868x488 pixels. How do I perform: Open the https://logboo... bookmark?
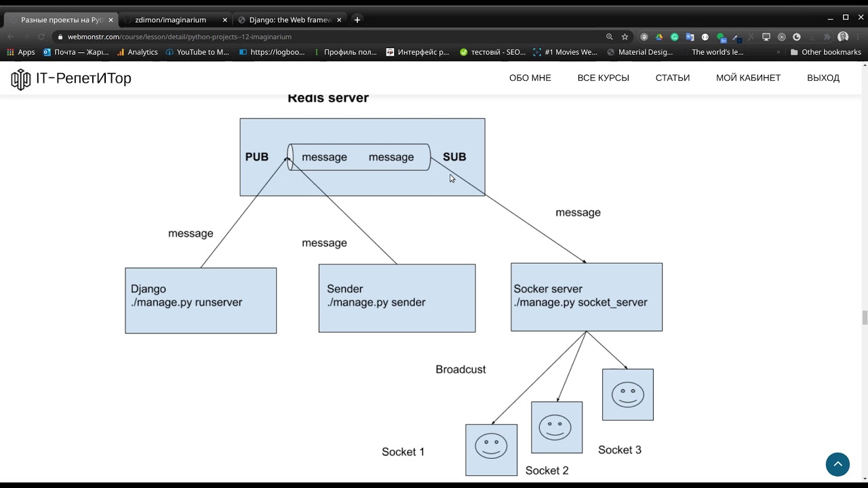(272, 52)
